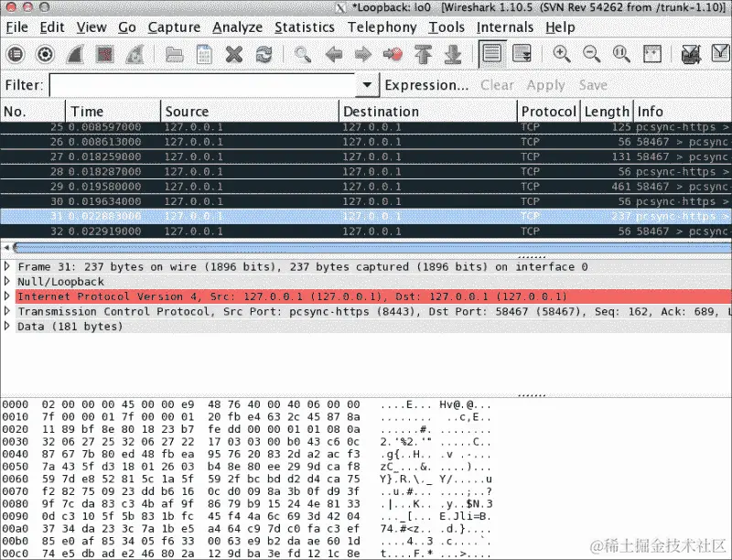Viewport: 732px width, 560px height.
Task: Jump to the first packet
Action: (423, 55)
